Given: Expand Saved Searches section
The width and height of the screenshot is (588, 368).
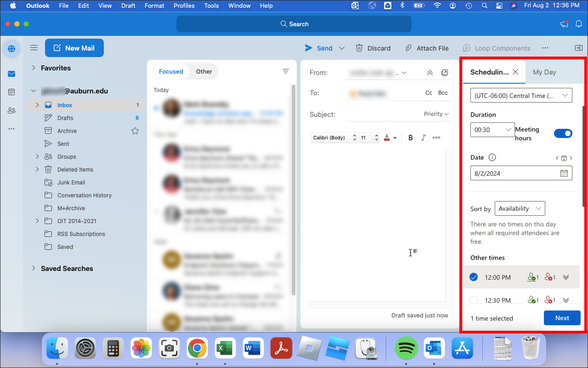Looking at the screenshot, I should coord(34,268).
